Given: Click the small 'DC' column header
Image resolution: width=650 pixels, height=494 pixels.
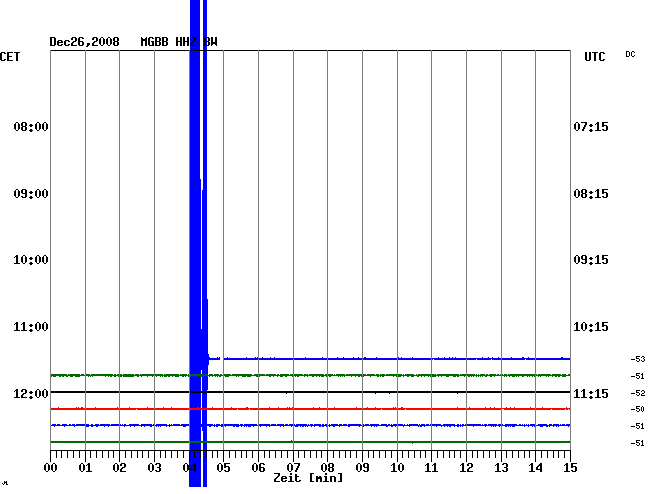Looking at the screenshot, I should [630, 54].
